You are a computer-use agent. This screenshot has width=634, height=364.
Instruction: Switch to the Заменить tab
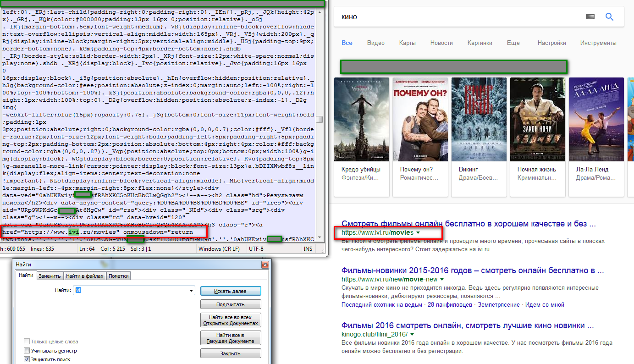pyautogui.click(x=50, y=276)
